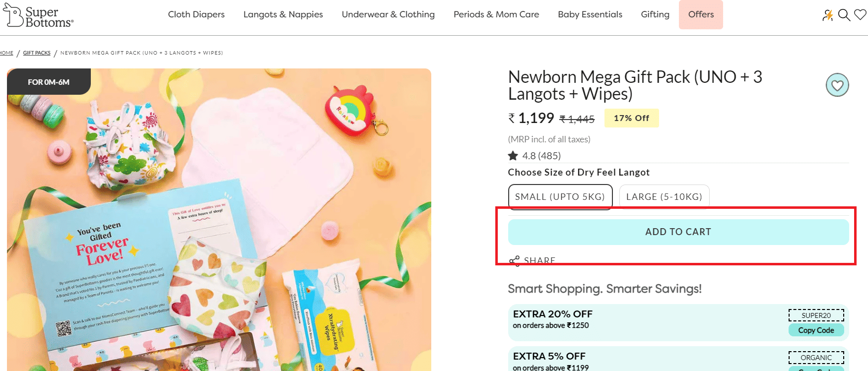Click the lightning person account icon
This screenshot has width=868, height=371.
click(827, 15)
